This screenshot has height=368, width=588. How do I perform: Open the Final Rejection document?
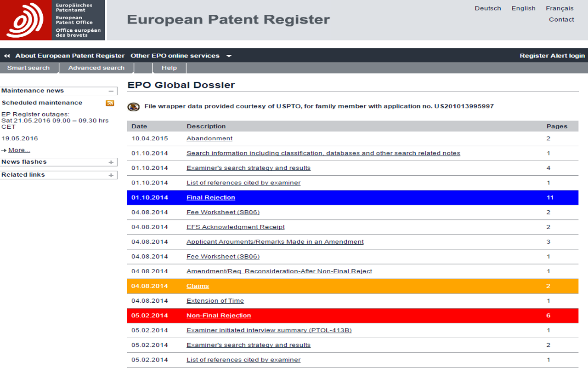[x=210, y=198]
